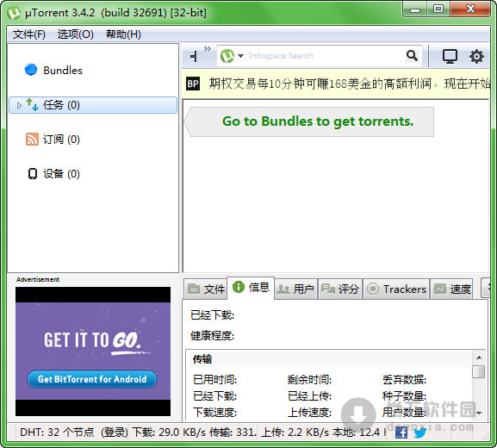This screenshot has height=448, width=497.
Task: Click the sidebar toggle toolbar icon
Action: [194, 57]
